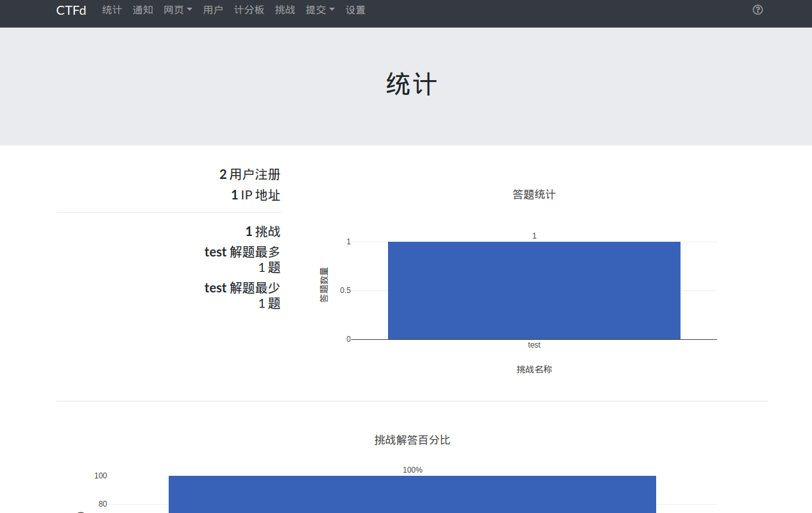The image size is (812, 513).
Task: Click the 统计 page heading
Action: [412, 84]
